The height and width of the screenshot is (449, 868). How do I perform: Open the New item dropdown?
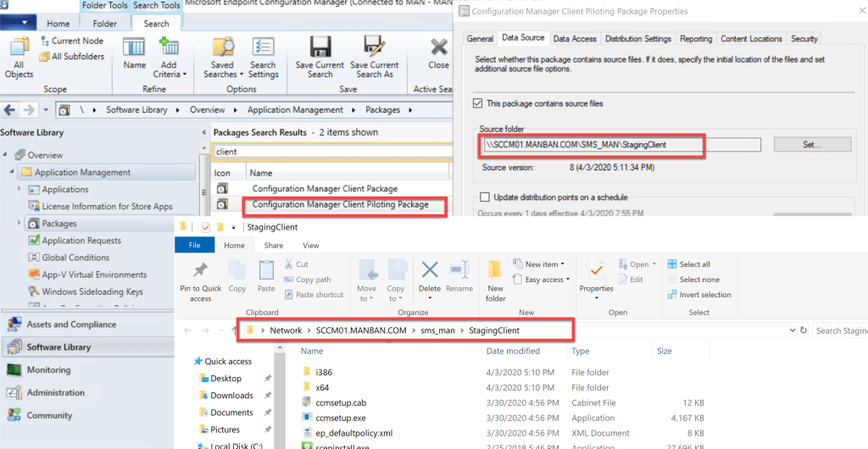pos(538,263)
